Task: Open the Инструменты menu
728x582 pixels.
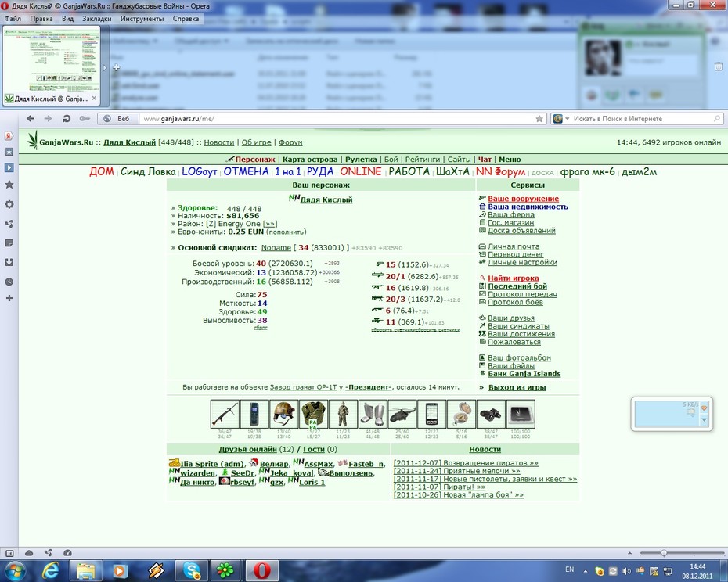Action: tap(142, 19)
